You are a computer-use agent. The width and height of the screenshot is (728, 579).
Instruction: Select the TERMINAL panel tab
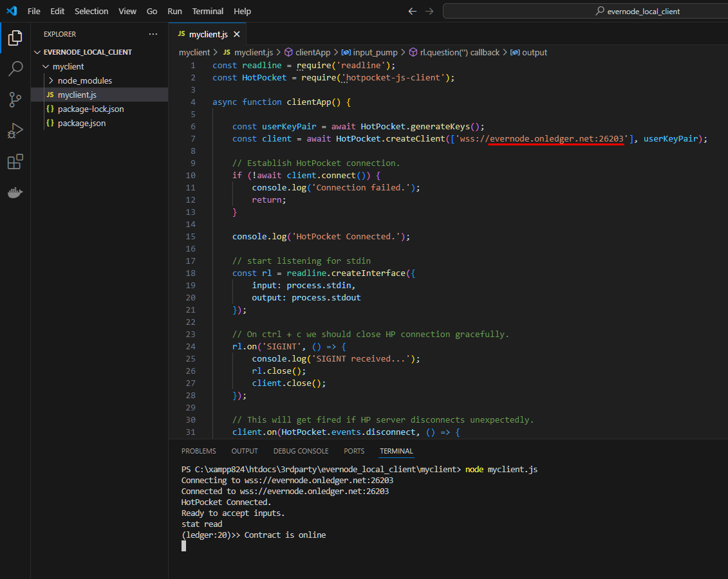pos(396,451)
